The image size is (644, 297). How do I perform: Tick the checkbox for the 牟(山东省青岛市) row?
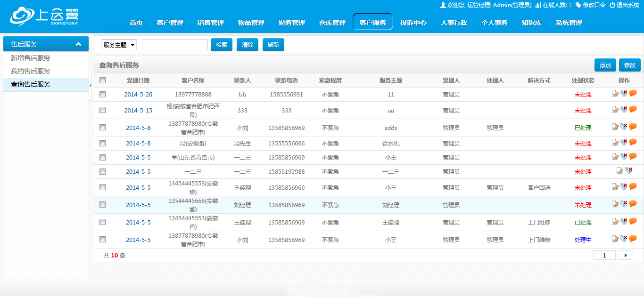click(x=102, y=158)
